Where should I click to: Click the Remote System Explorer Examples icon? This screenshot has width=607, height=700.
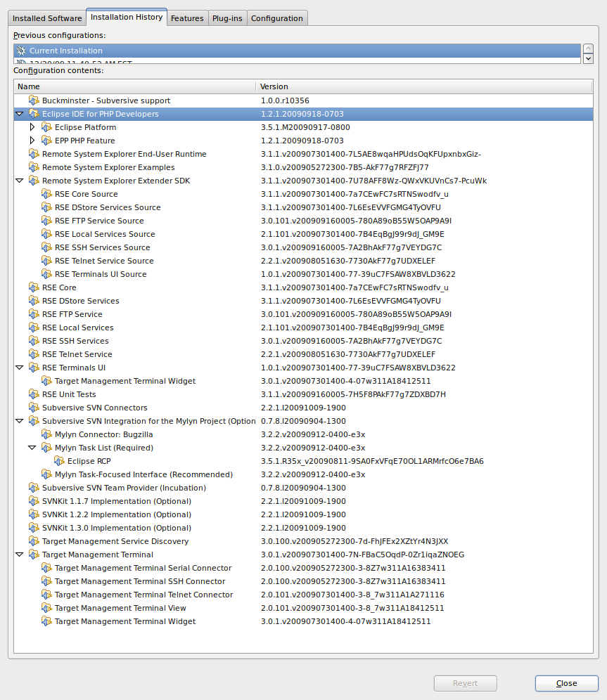[x=34, y=167]
